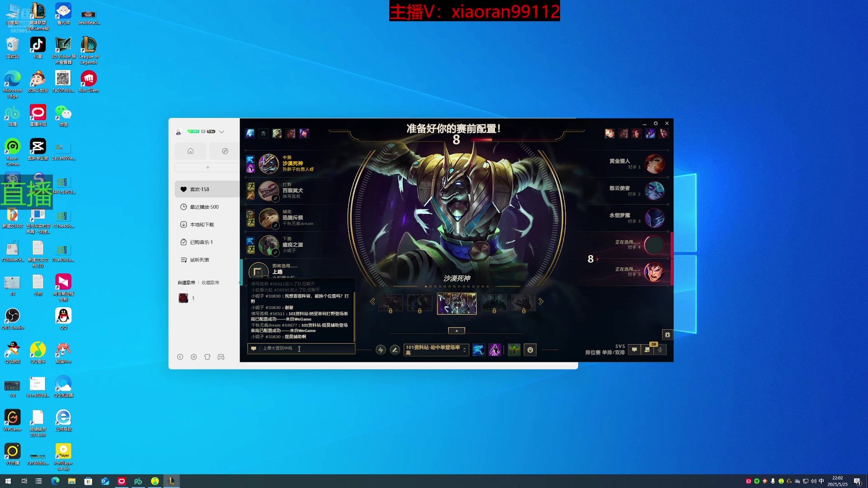The width and height of the screenshot is (868, 488).
Task: Open QQ Music skin shirt icon
Action: tap(207, 357)
